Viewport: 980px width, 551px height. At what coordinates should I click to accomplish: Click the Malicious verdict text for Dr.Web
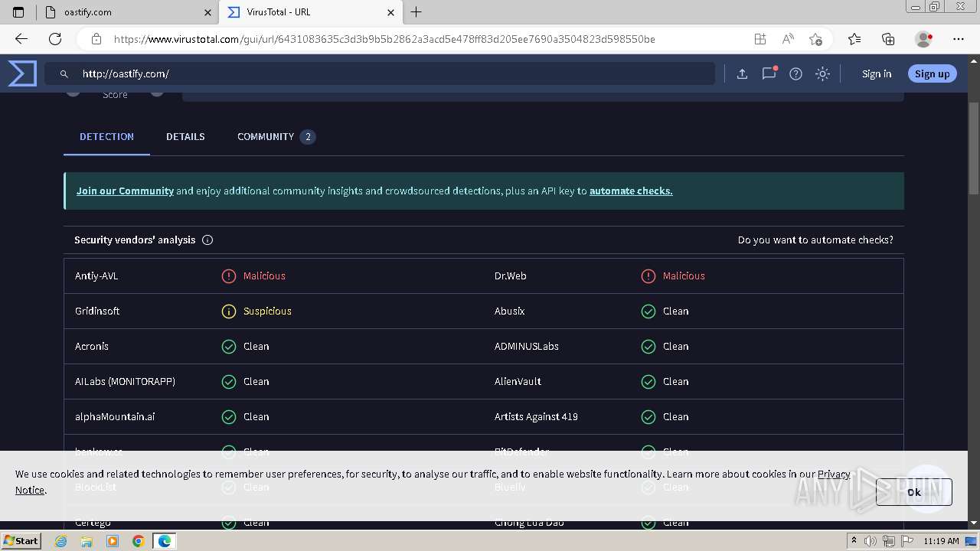click(684, 275)
